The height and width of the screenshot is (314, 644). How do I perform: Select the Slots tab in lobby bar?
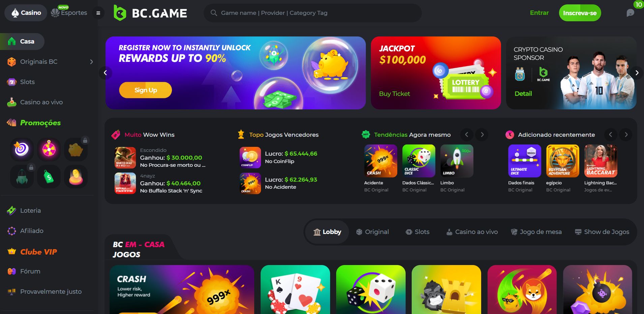(417, 232)
